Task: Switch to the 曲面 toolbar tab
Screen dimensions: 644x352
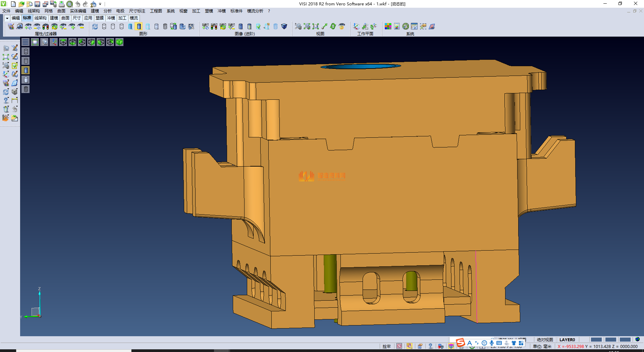Action: coord(65,18)
